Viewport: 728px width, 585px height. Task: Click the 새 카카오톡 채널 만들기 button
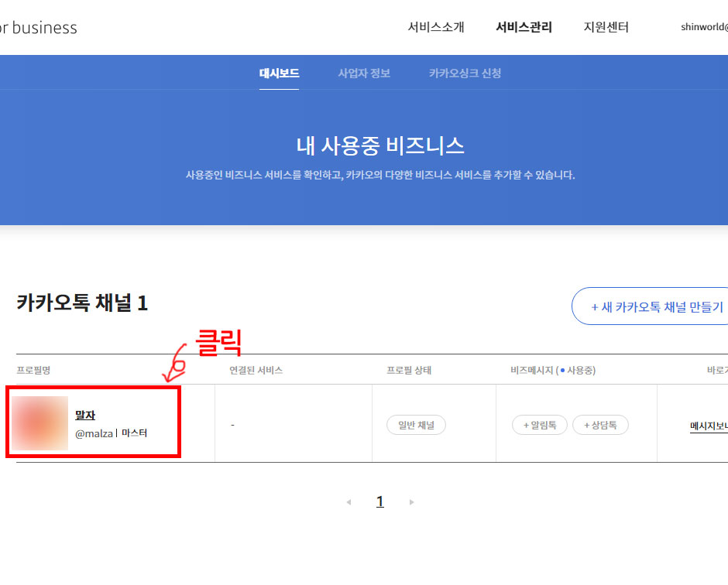pyautogui.click(x=650, y=306)
